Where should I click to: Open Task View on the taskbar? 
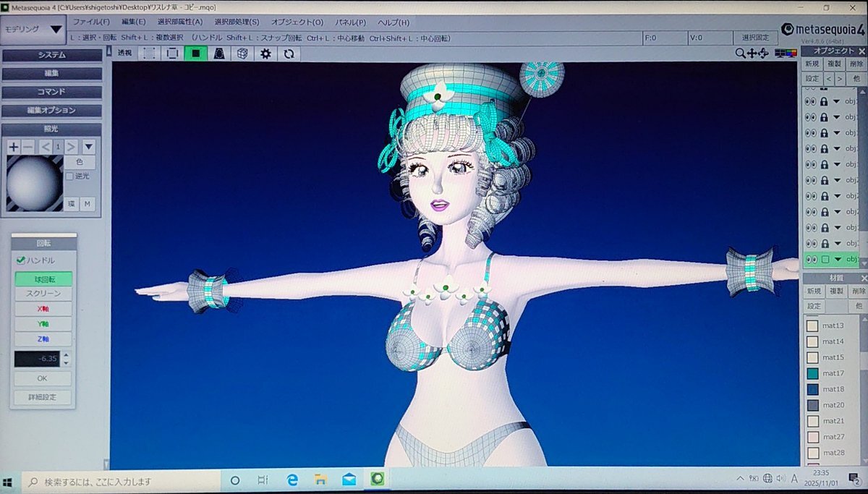263,480
